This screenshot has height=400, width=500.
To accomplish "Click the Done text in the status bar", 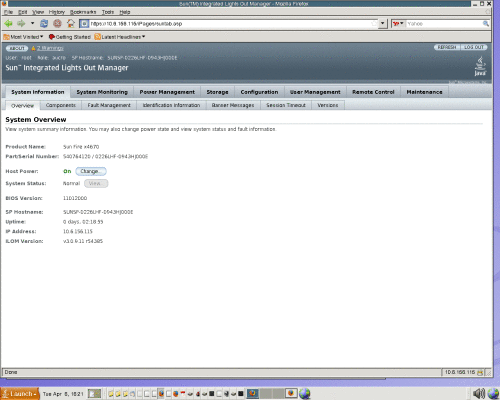I will [x=11, y=372].
